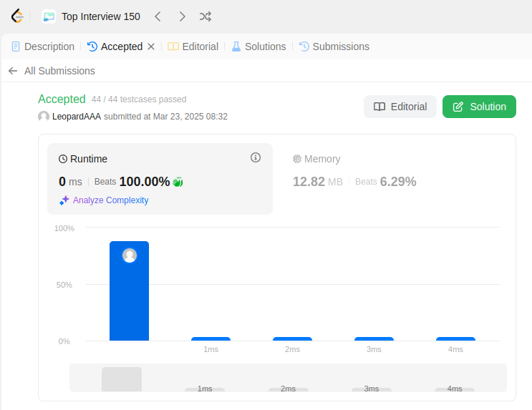Click the tallest 0ms runtime bar
Viewport: 532px width, 410px height.
129,293
